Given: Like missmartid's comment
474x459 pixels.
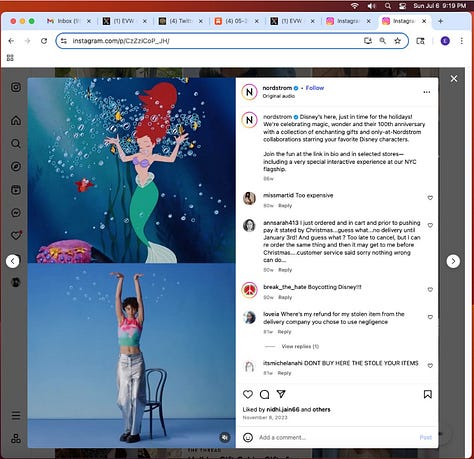Looking at the screenshot, I should pos(430,198).
